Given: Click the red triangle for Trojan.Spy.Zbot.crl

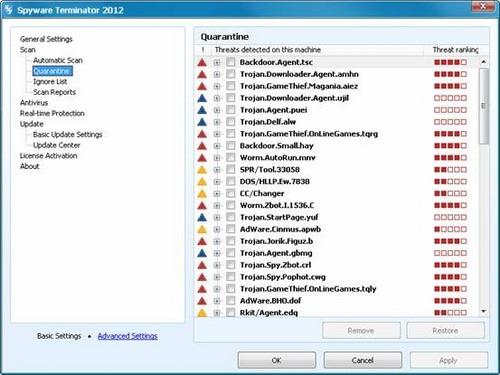Looking at the screenshot, I should coord(202,265).
